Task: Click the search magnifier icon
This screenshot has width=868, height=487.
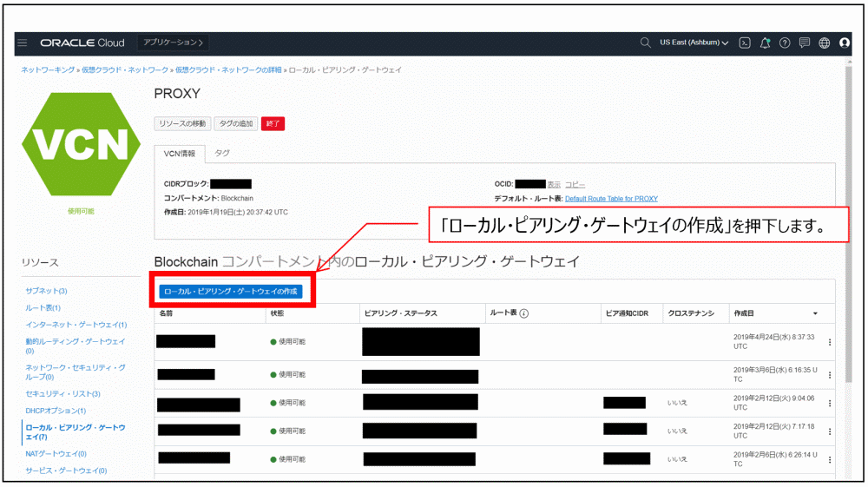Action: pyautogui.click(x=645, y=43)
